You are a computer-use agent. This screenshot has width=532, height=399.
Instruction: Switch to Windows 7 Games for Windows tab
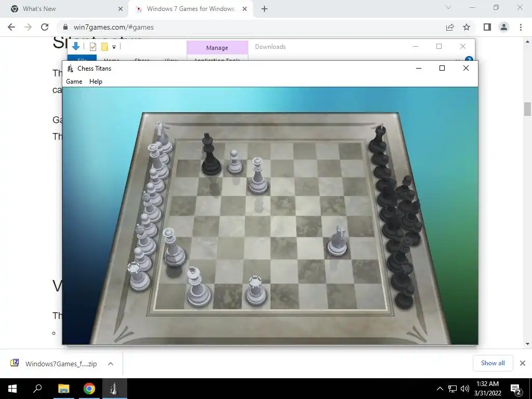190,9
